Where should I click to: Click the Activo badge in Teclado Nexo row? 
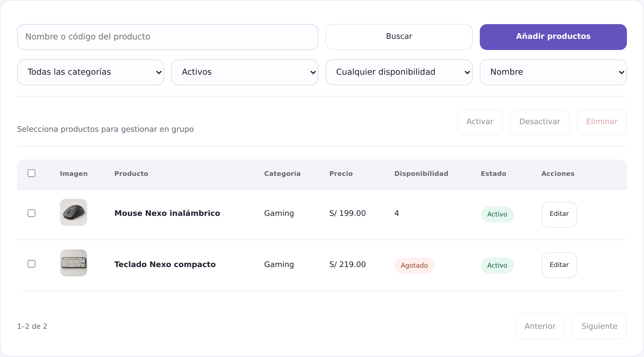(x=497, y=266)
